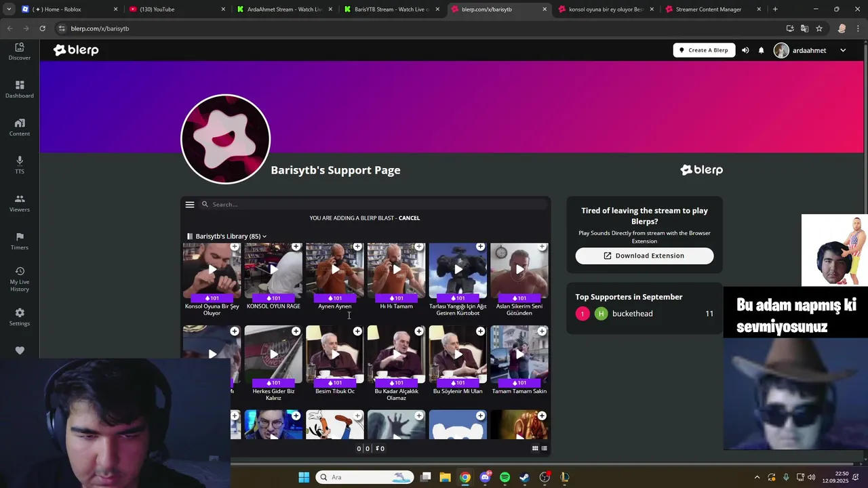Play the Besim Tibuk Oc blerp
The width and height of the screenshot is (868, 488).
(335, 354)
